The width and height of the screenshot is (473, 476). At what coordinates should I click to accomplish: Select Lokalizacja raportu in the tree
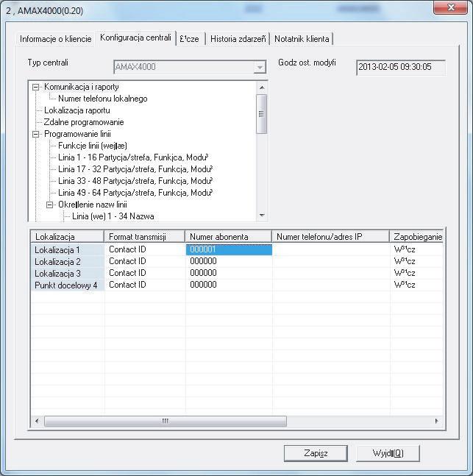tap(77, 110)
